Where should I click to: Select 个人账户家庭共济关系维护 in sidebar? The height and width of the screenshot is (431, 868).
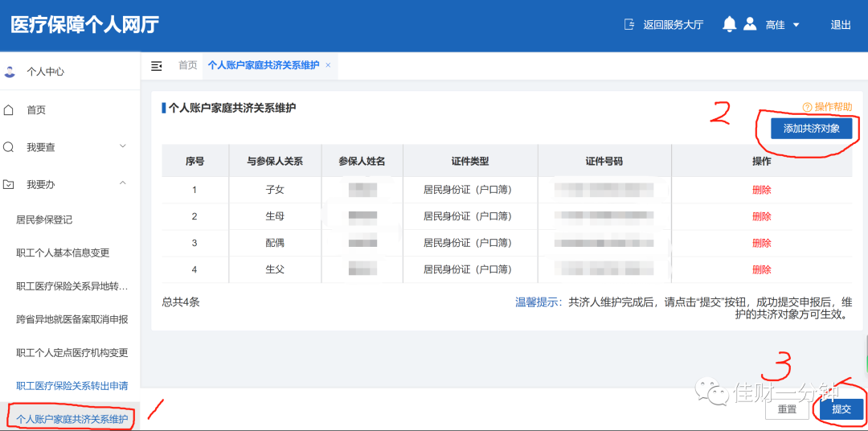coord(72,419)
